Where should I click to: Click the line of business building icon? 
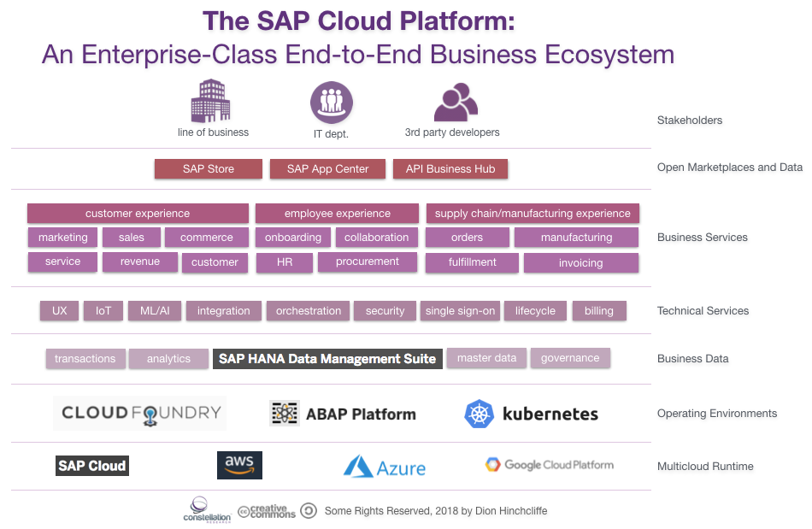tap(210, 101)
